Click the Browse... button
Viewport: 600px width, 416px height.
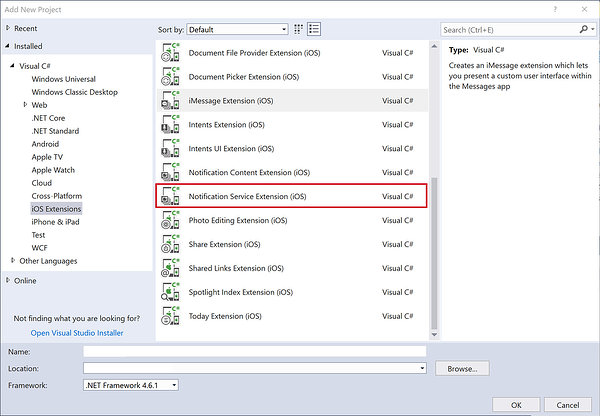462,369
